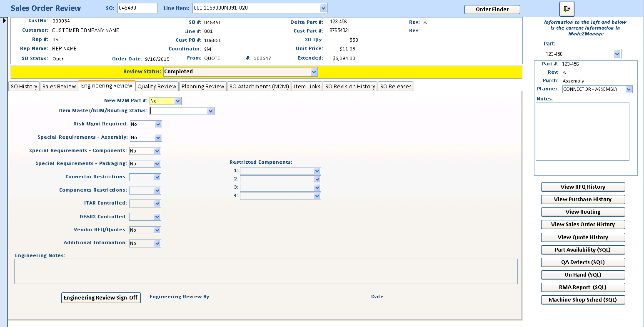Image resolution: width=644 pixels, height=327 pixels.
Task: Open the SO Releases tab
Action: 396,86
